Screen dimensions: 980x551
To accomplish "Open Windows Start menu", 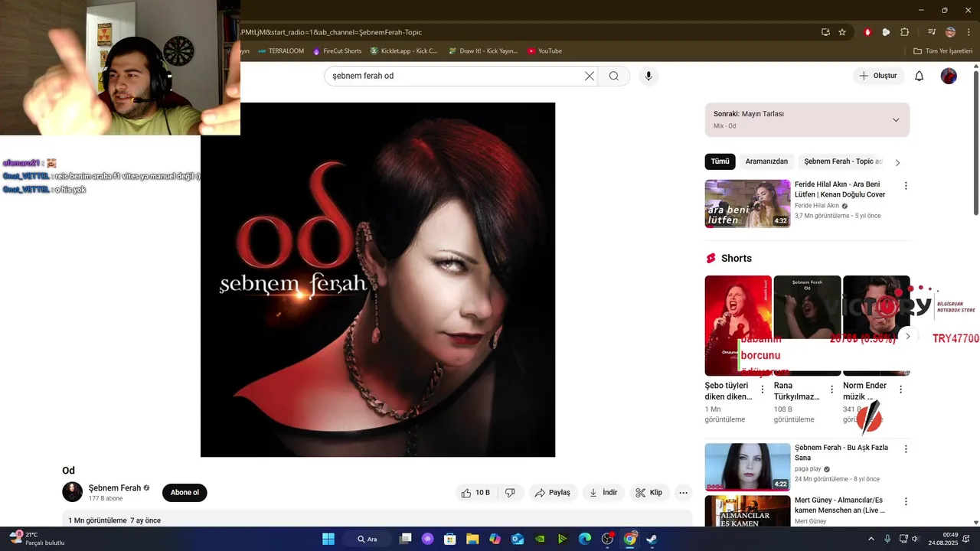I will 328,539.
